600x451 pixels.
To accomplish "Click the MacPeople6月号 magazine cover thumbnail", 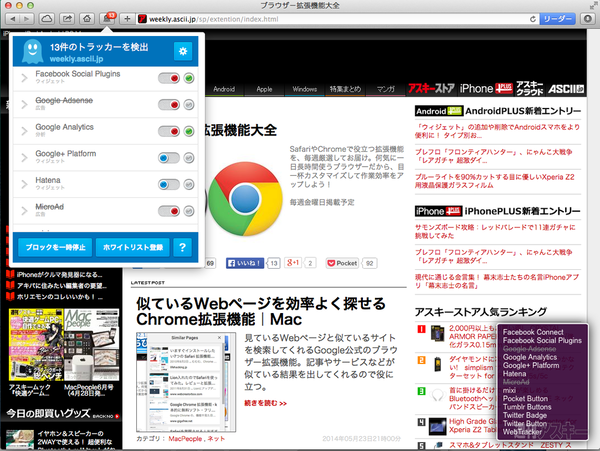I will (x=91, y=345).
